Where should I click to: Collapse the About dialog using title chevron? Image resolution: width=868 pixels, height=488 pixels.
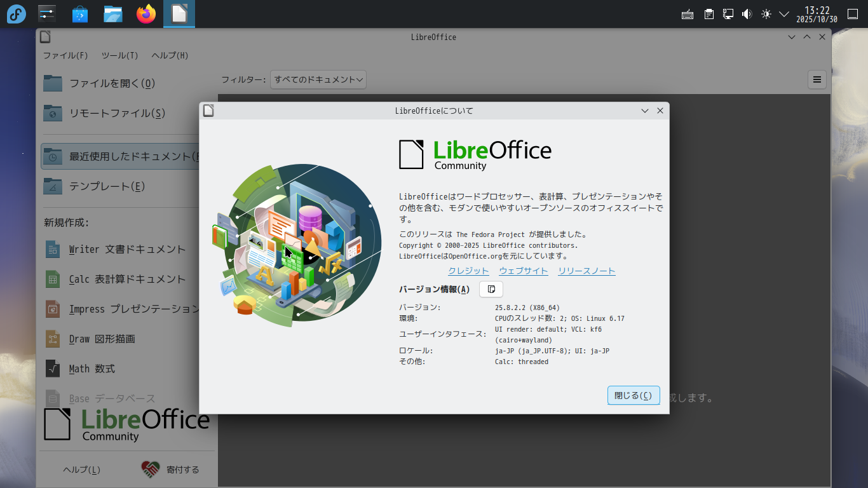645,111
